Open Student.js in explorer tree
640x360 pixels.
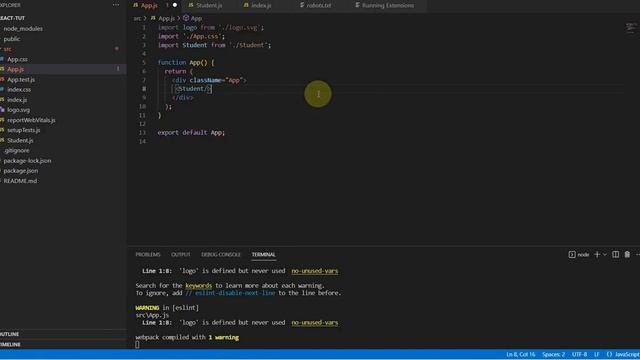click(x=20, y=140)
